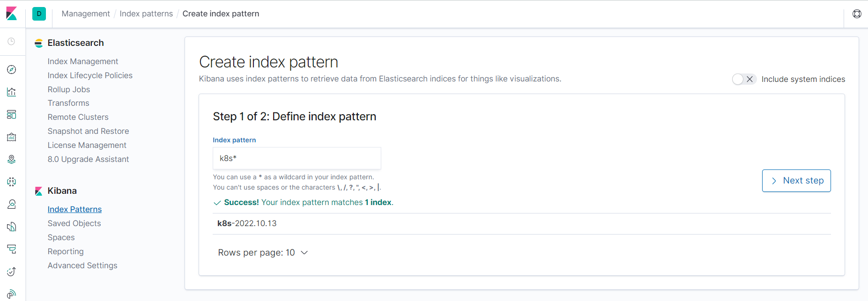
Task: Open APM from the side navigation
Action: [x=12, y=249]
